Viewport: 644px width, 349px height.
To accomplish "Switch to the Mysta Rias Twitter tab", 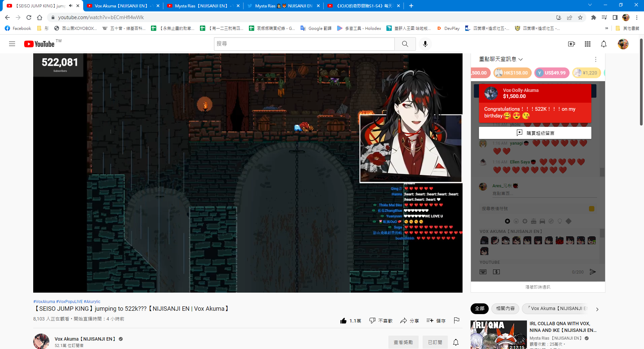I will point(284,6).
